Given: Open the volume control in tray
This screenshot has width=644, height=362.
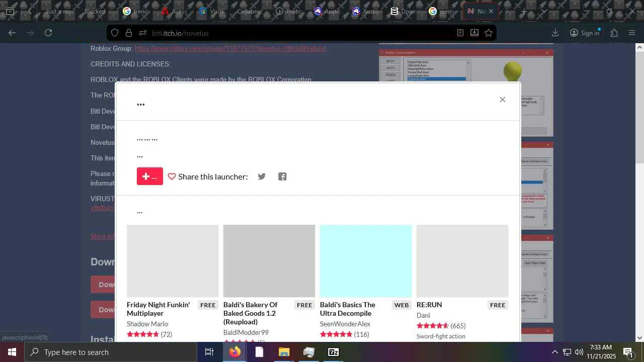Looking at the screenshot, I should (579, 352).
